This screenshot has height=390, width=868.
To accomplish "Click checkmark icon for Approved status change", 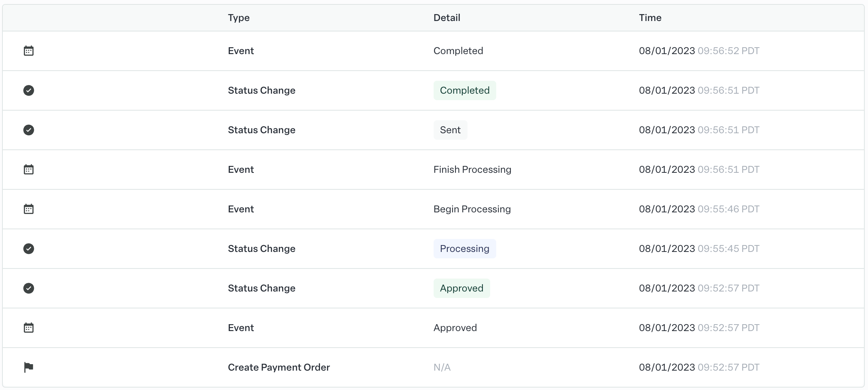I will (29, 288).
